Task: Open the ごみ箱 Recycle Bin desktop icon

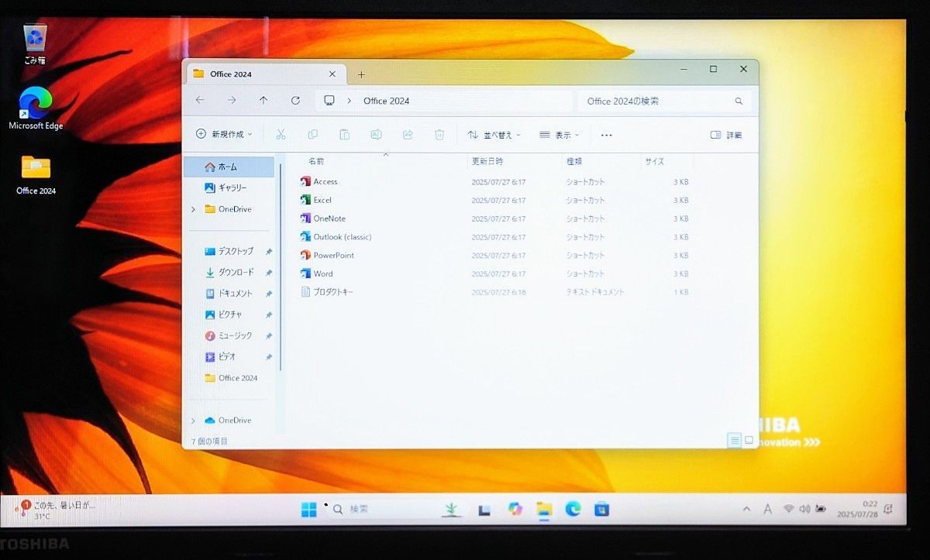Action: click(x=35, y=44)
